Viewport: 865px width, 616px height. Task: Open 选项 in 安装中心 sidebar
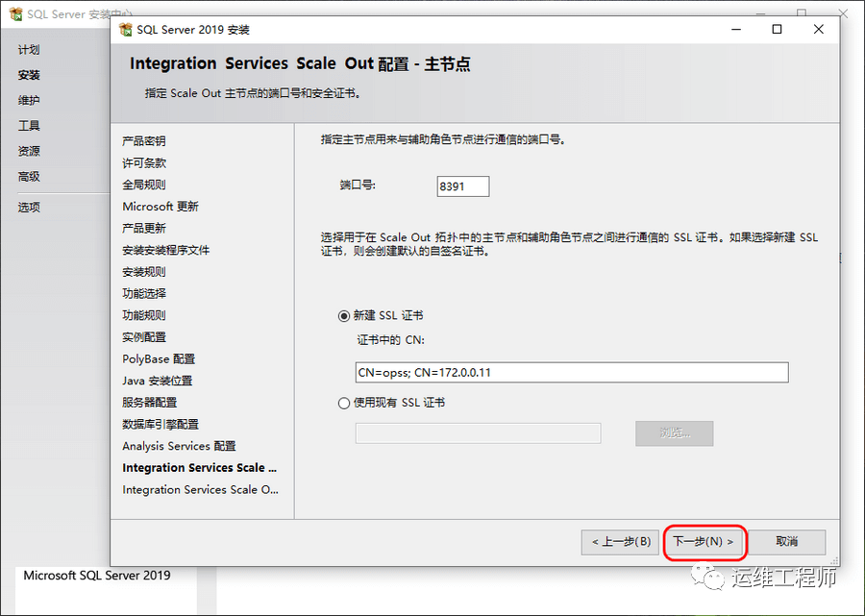[29, 208]
